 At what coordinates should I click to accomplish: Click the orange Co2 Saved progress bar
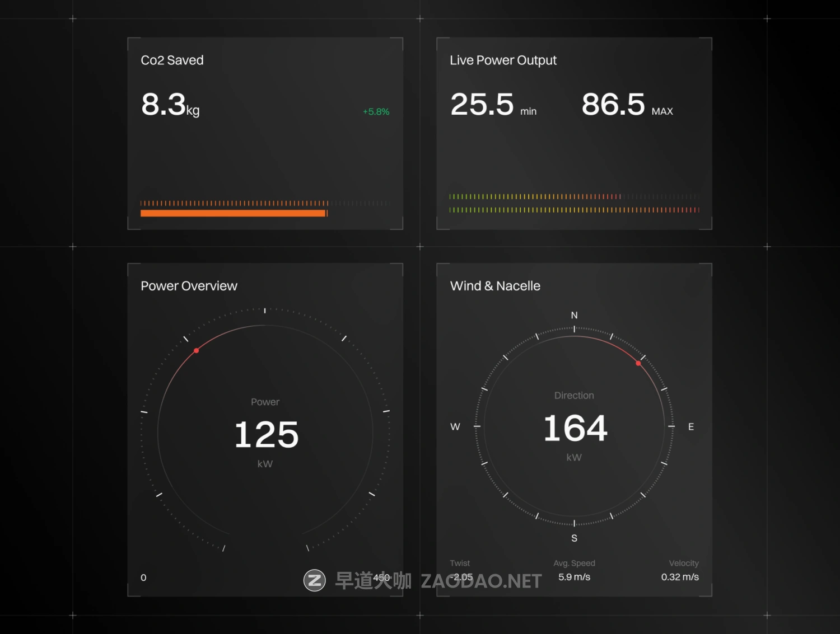pos(234,213)
